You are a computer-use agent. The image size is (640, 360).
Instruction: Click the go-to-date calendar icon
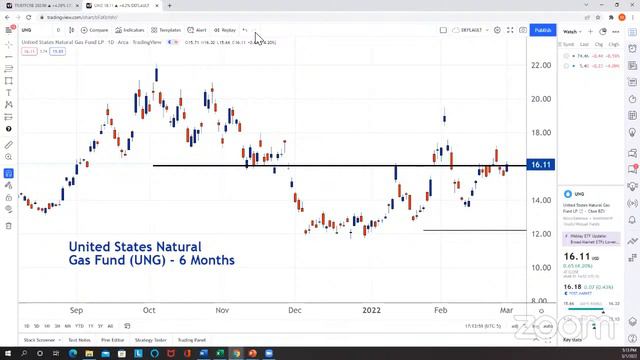(x=127, y=326)
